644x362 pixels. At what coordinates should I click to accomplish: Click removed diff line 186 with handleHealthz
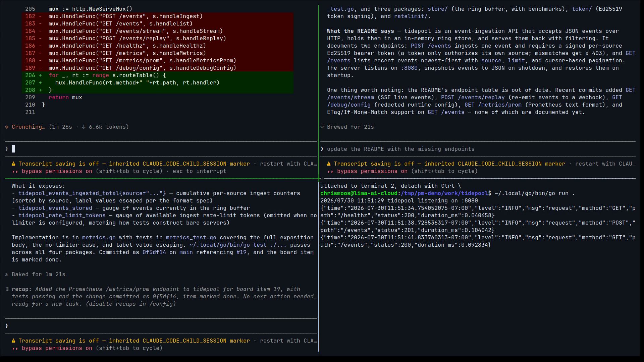click(158, 46)
